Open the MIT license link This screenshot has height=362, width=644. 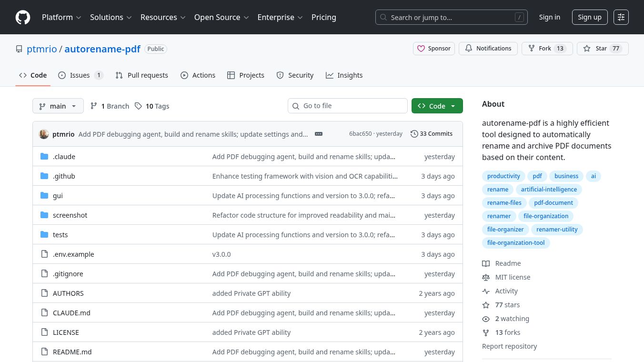(x=513, y=277)
